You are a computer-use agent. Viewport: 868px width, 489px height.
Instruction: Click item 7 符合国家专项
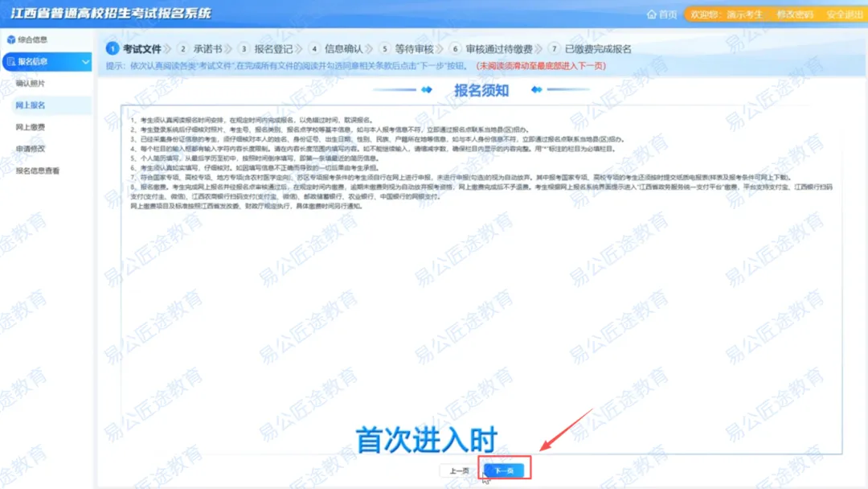[461, 177]
